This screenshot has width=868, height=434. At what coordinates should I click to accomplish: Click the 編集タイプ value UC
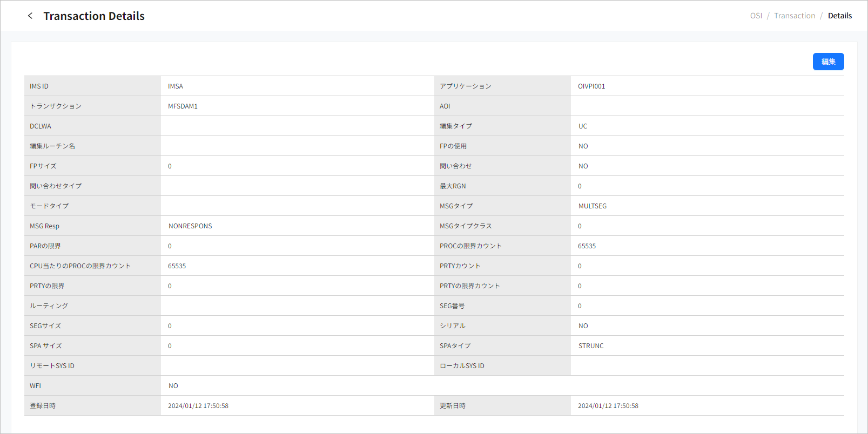click(x=582, y=126)
